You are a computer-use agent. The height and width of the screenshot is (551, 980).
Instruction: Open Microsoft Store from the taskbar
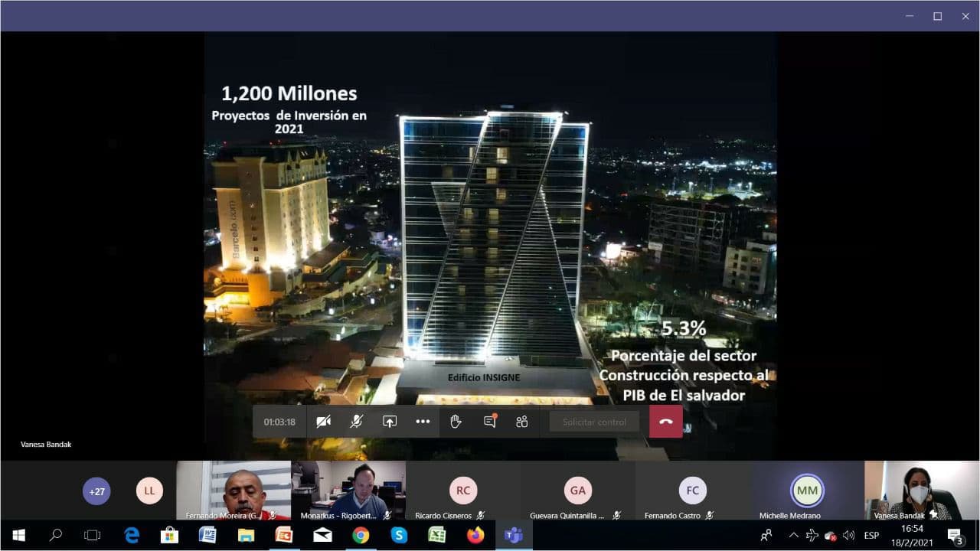pos(169,535)
